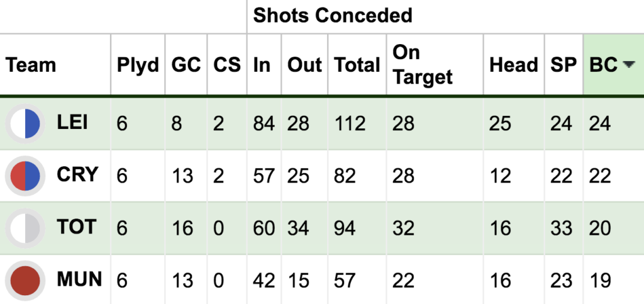Open the BC column sort arrow
The height and width of the screenshot is (304, 644).
click(x=626, y=65)
